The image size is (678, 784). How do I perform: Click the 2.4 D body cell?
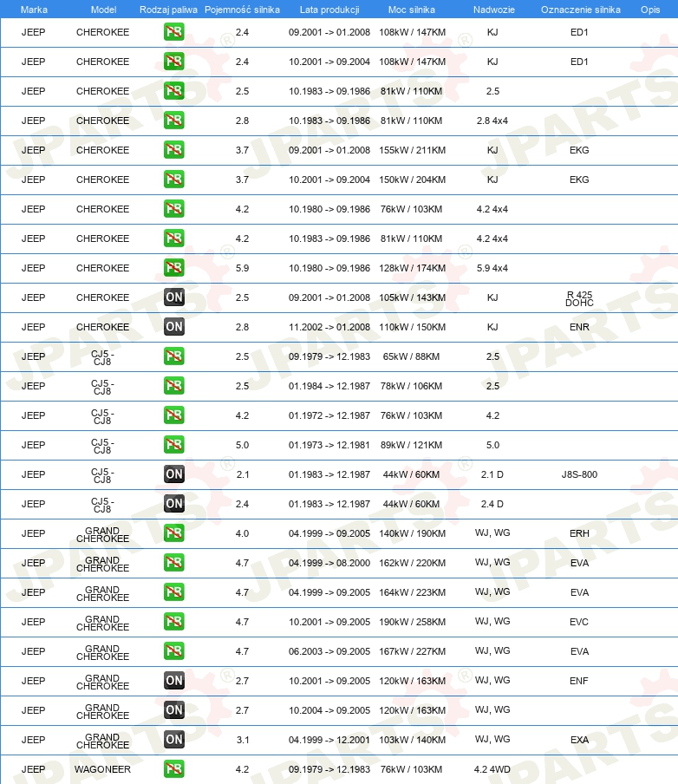click(492, 504)
